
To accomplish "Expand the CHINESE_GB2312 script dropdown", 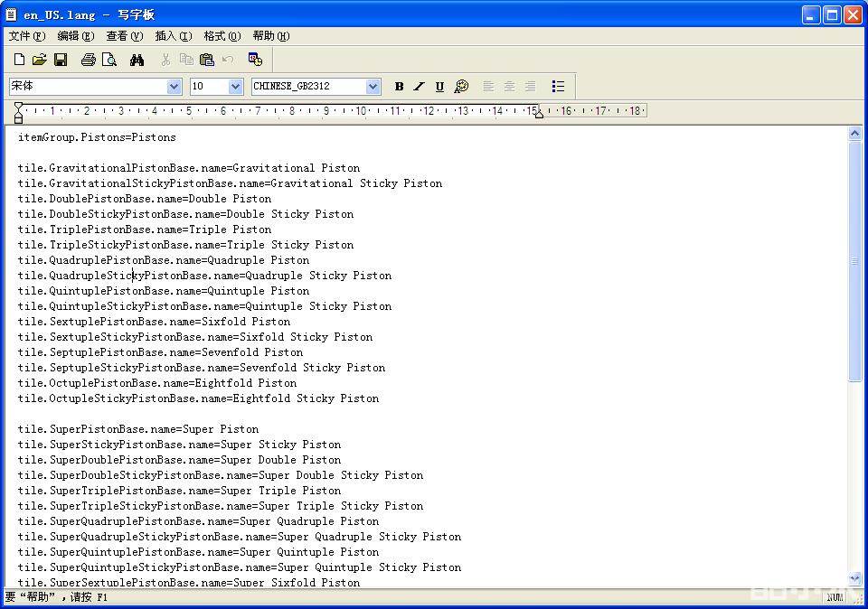I will point(373,87).
